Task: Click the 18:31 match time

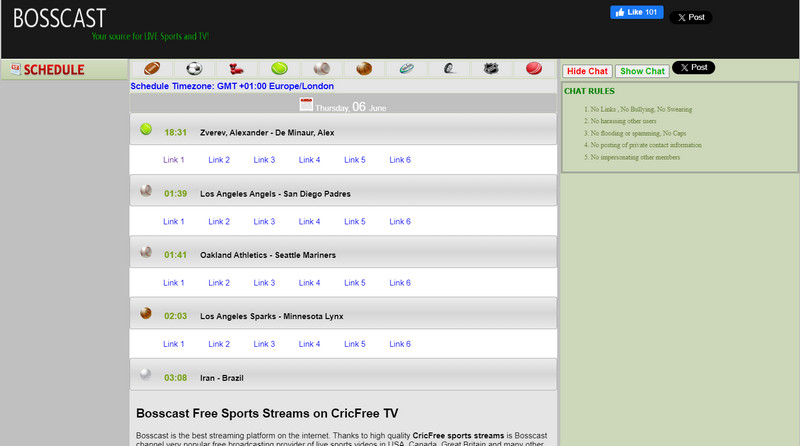Action: point(176,133)
